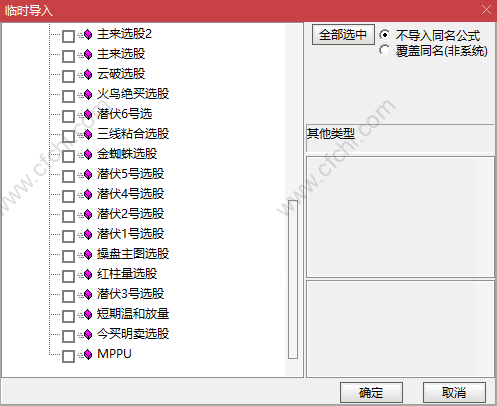
Task: Click the 全部选中 button
Action: pyautogui.click(x=343, y=35)
